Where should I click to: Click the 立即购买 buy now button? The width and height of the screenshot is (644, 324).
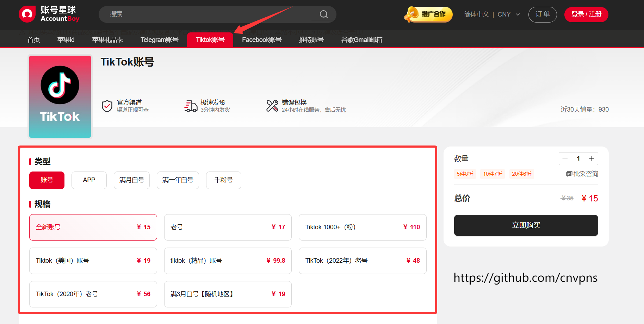(526, 225)
